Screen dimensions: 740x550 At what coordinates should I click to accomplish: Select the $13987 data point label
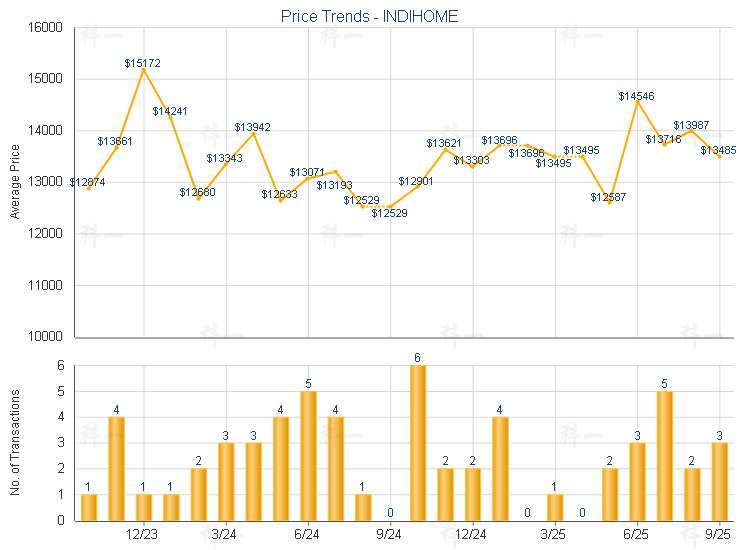tap(691, 125)
